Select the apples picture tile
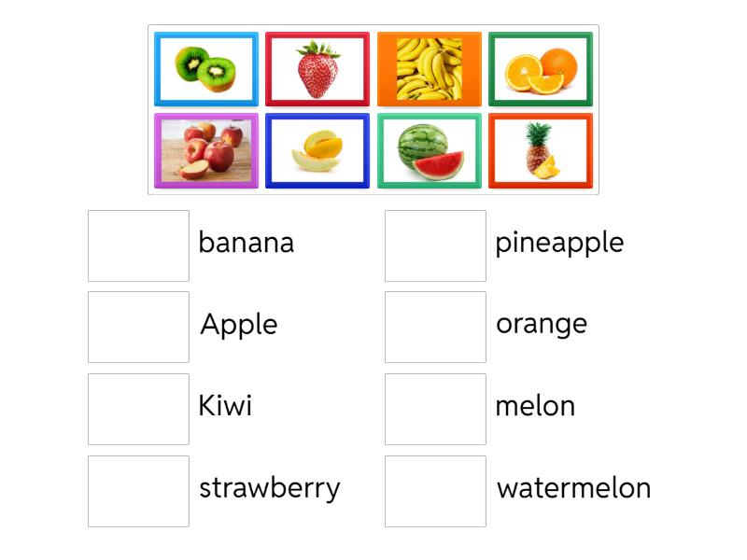Image resolution: width=747 pixels, height=560 pixels. pos(206,150)
